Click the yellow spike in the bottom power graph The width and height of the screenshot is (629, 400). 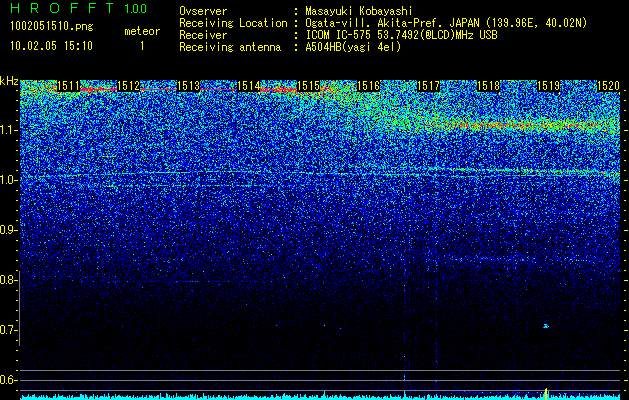[546, 393]
